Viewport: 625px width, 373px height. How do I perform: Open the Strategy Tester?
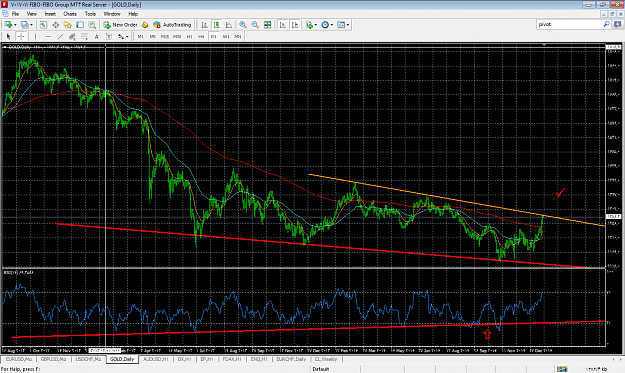coord(92,25)
